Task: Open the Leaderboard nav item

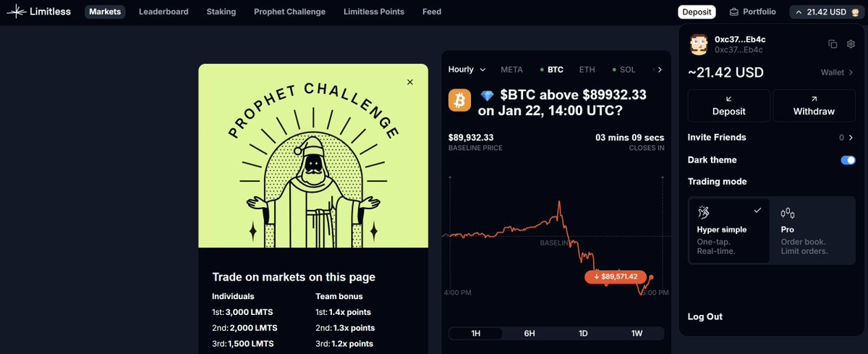Action: [163, 12]
